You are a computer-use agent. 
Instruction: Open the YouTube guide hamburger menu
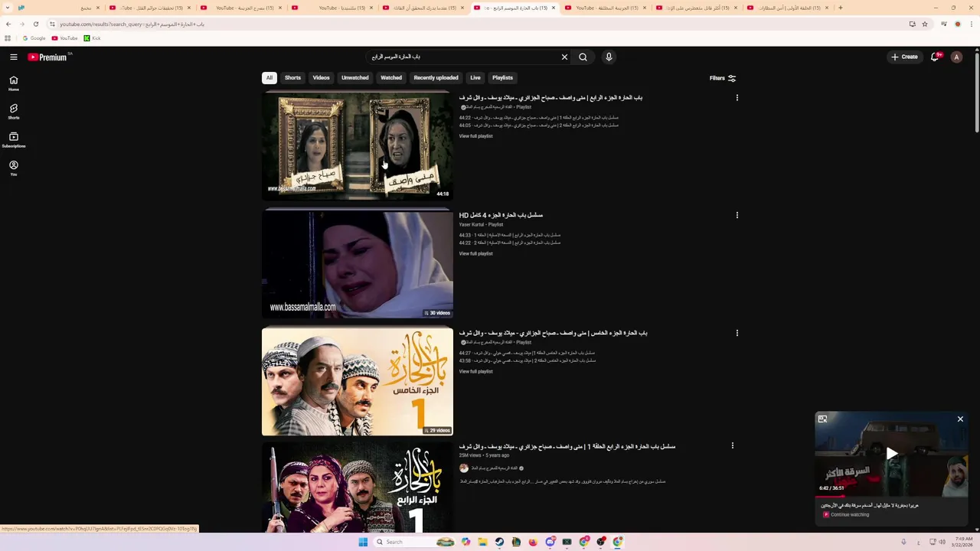[x=14, y=57]
